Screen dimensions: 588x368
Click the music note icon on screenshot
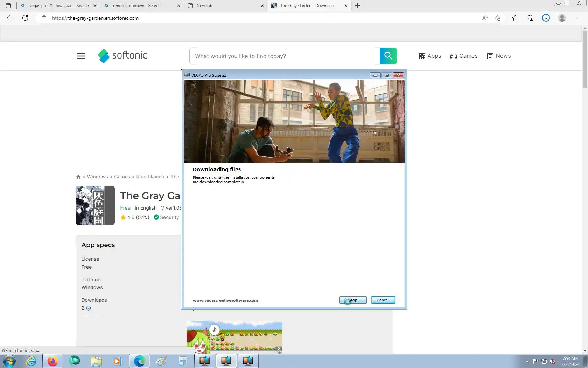[x=215, y=329]
